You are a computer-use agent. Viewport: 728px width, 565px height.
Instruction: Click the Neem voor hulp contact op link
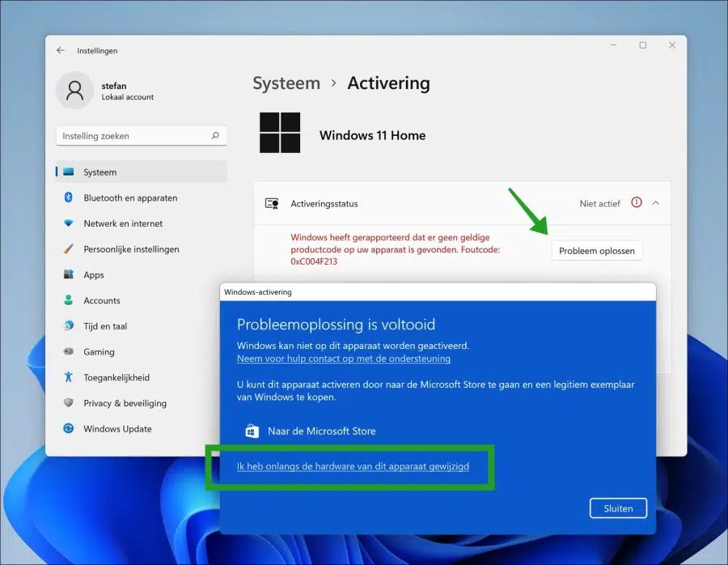[344, 359]
